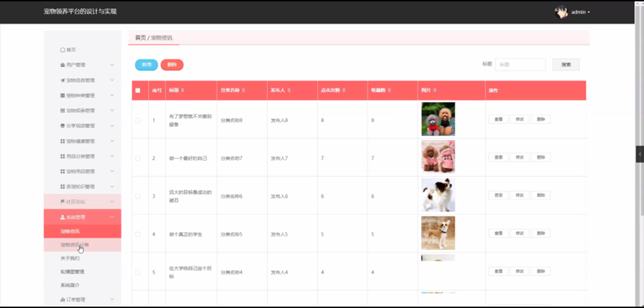Sort by the 发布人 column sort icon
This screenshot has width=644, height=308.
pyautogui.click(x=289, y=90)
